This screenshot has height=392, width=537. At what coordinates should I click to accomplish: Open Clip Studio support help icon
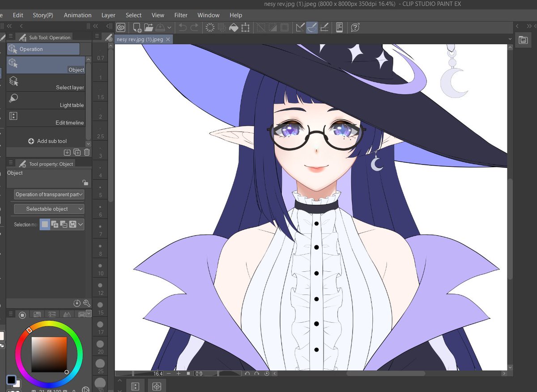click(x=355, y=27)
